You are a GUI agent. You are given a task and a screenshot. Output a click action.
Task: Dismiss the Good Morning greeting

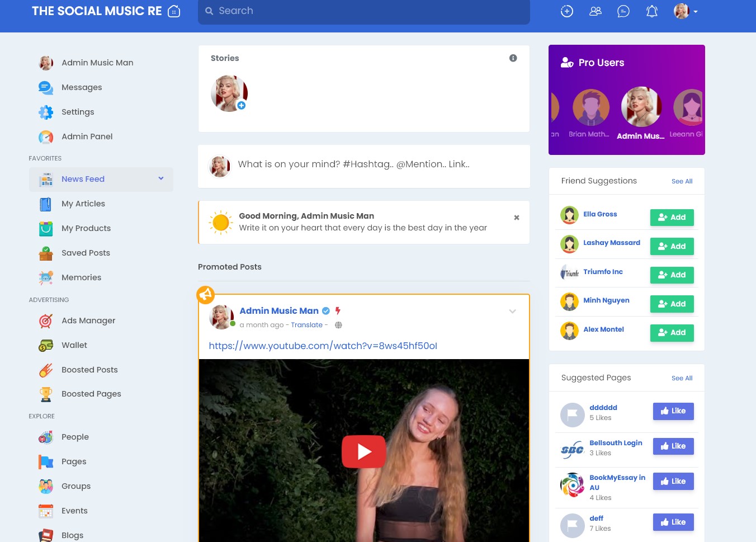tap(517, 218)
